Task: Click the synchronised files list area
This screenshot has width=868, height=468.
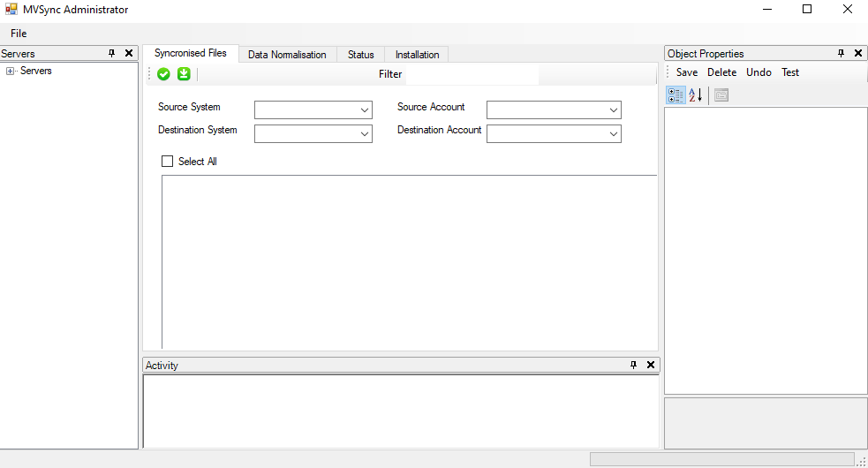Action: click(x=410, y=262)
